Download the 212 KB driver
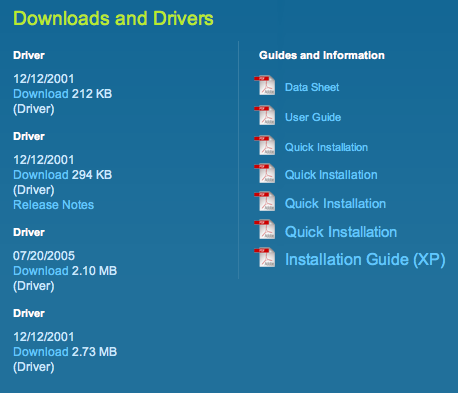Image resolution: width=458 pixels, height=393 pixels. [x=41, y=94]
